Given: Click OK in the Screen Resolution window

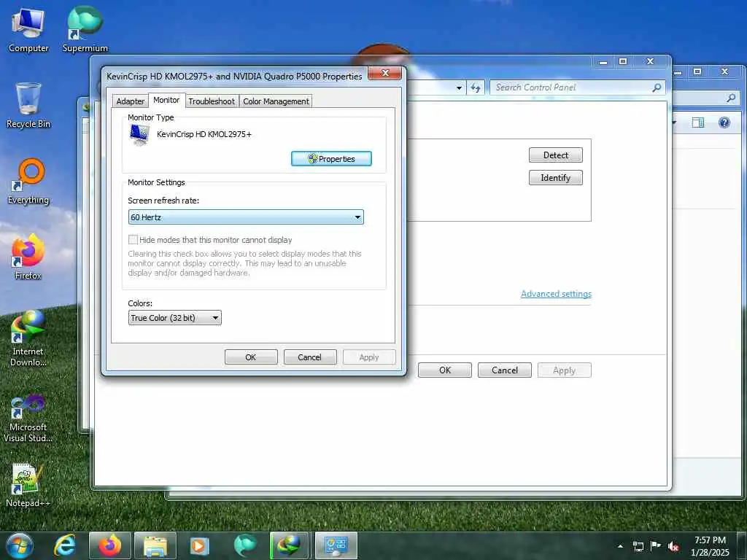Looking at the screenshot, I should 445,370.
